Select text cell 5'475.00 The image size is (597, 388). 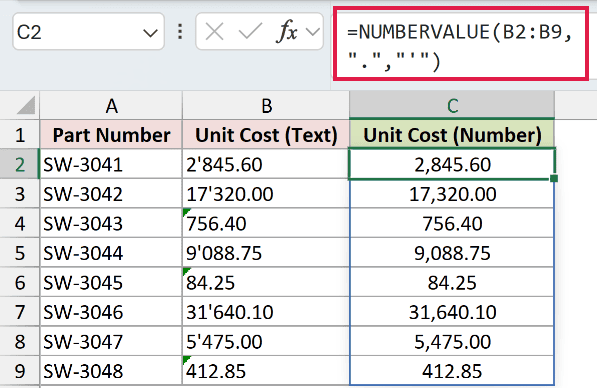pos(266,342)
